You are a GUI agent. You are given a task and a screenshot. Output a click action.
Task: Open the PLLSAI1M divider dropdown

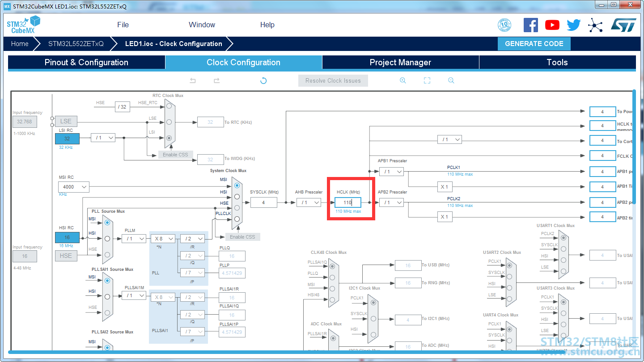tap(134, 295)
